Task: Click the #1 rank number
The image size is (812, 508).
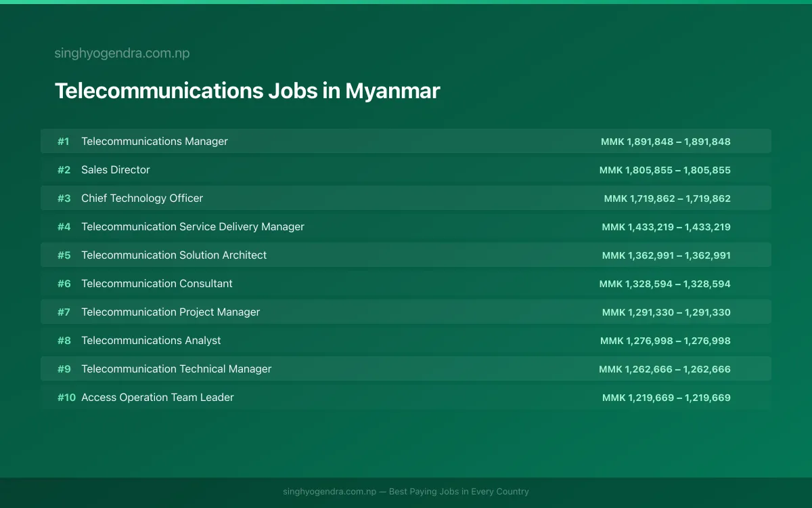Action: tap(64, 142)
